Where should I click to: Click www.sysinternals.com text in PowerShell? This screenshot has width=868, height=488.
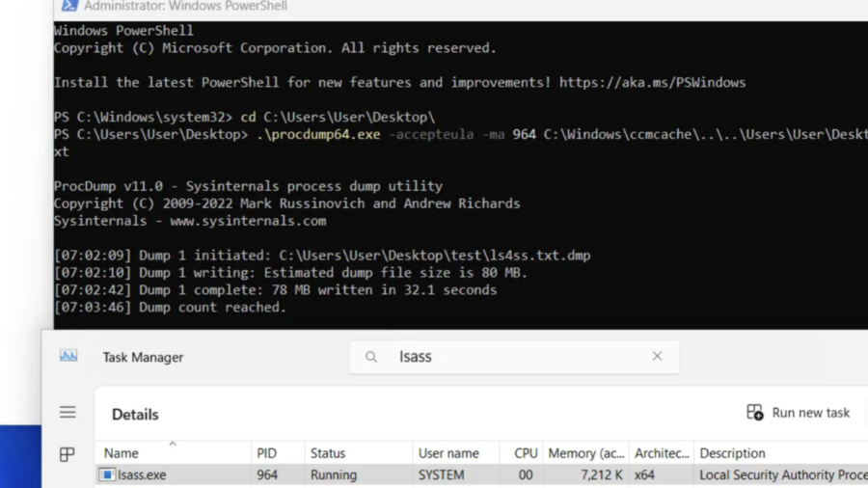tap(248, 221)
